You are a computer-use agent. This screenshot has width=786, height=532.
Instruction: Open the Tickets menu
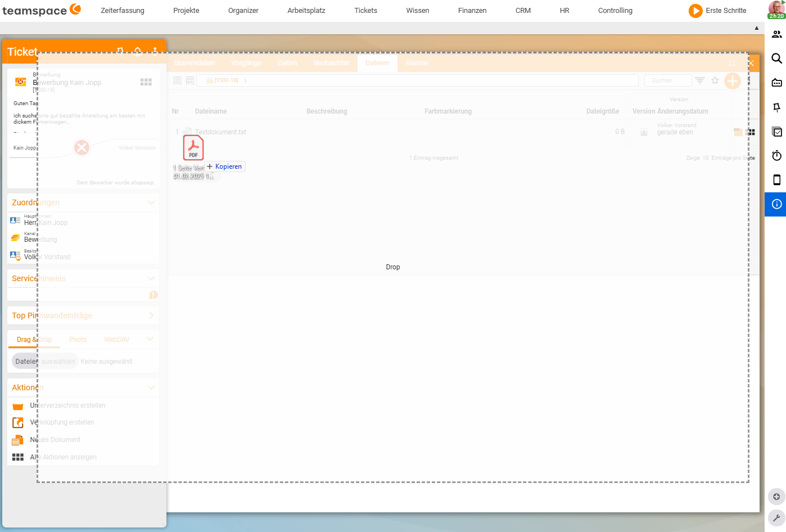[x=366, y=10]
